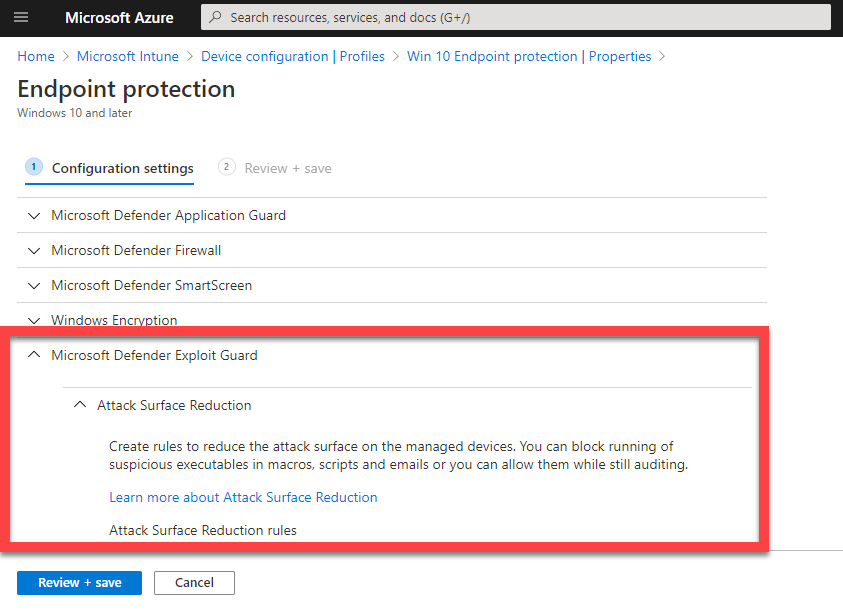Expand the Microsoft Defender Firewall section

coord(136,250)
